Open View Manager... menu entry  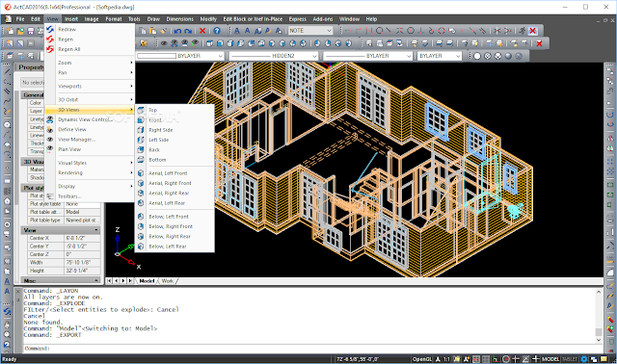(76, 140)
